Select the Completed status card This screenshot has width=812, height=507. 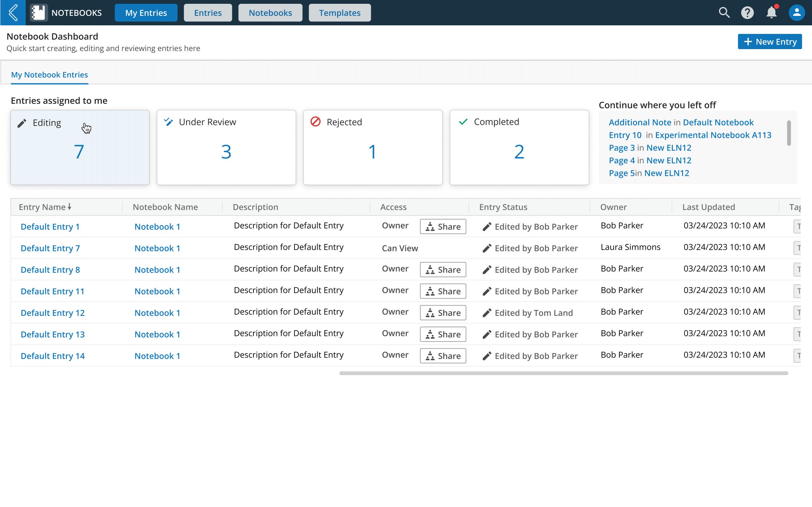[x=519, y=148]
